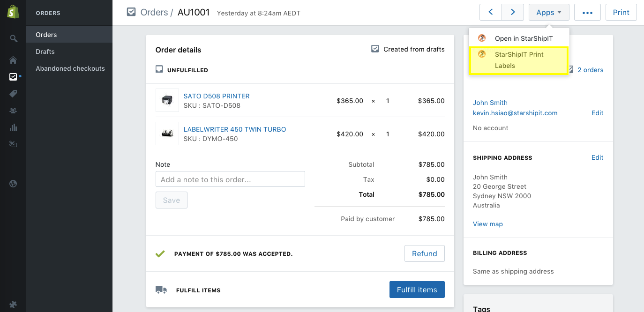Viewport: 644px width, 312px height.
Task: Open Discounts icon in the sidebar
Action: point(13,144)
